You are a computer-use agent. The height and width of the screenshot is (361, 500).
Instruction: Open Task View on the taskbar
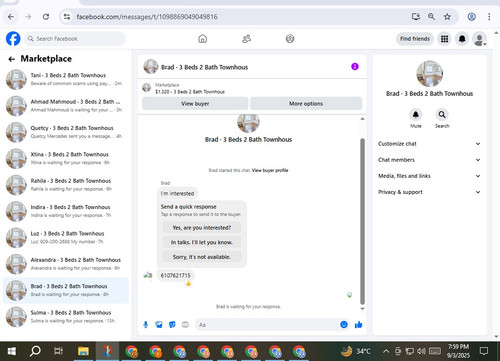tap(58, 351)
